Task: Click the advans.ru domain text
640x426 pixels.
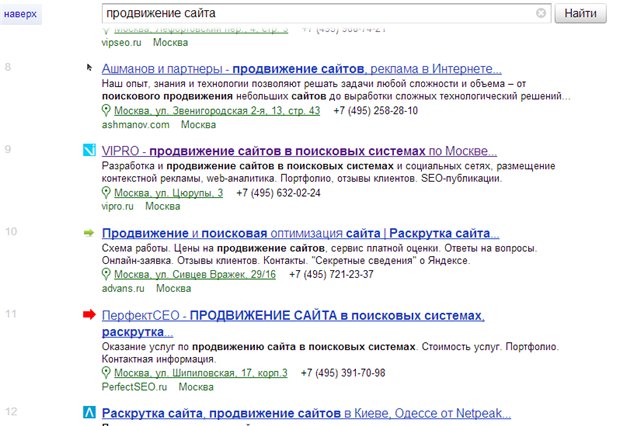Action: tap(123, 288)
